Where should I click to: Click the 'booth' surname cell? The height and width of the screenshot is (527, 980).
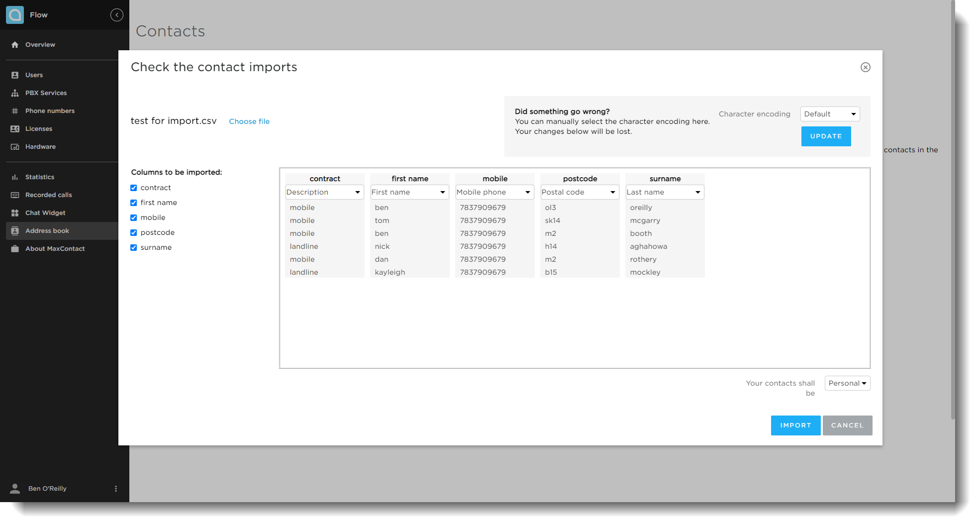point(641,233)
